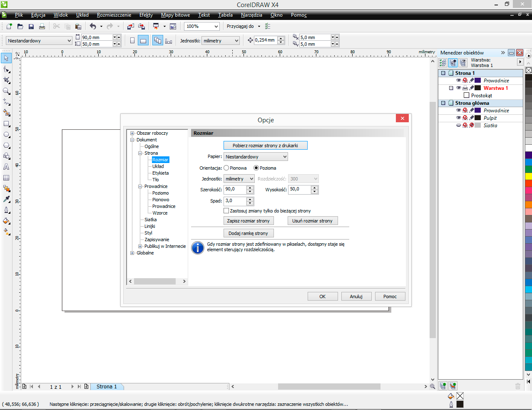Click the Zapisz rozmiar strony button
Image resolution: width=532 pixels, height=410 pixels.
[249, 221]
